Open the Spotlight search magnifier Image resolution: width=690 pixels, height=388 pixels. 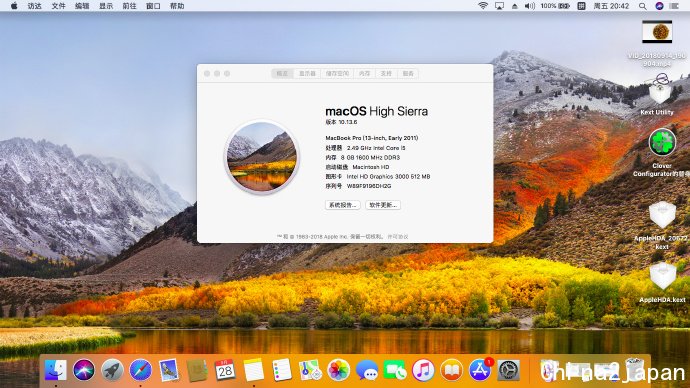click(x=642, y=6)
